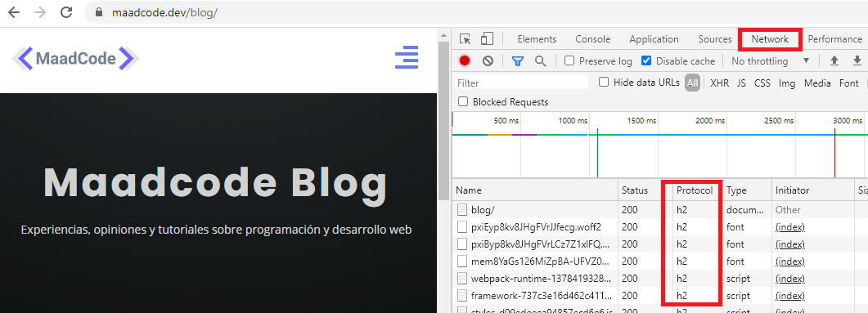
Task: Select the pxiEyp8kv8JHgFVrJJfecg.woff2 request
Action: pos(660,227)
